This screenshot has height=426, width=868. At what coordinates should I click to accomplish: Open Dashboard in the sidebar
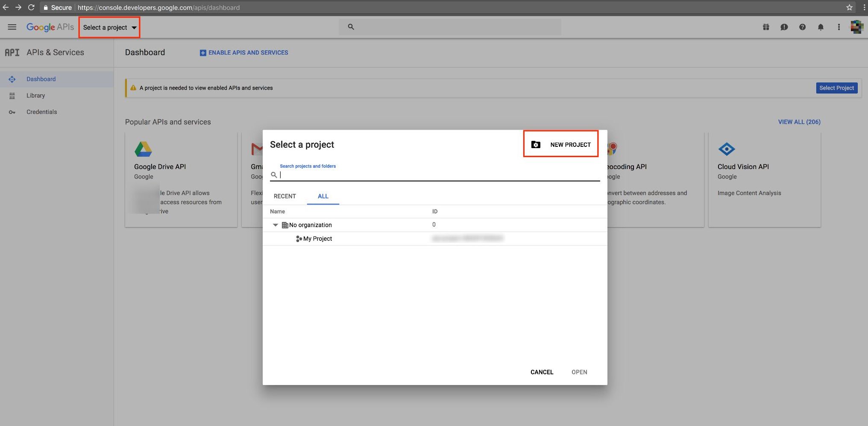(57, 79)
